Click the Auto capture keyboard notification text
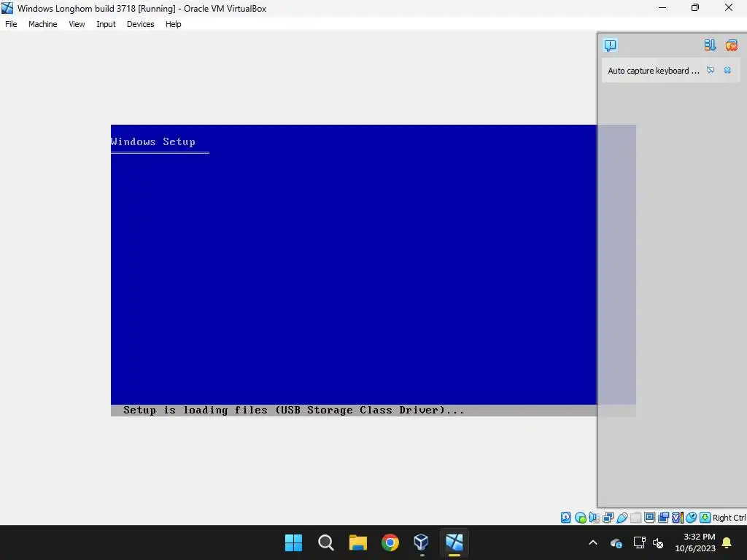 [x=653, y=71]
